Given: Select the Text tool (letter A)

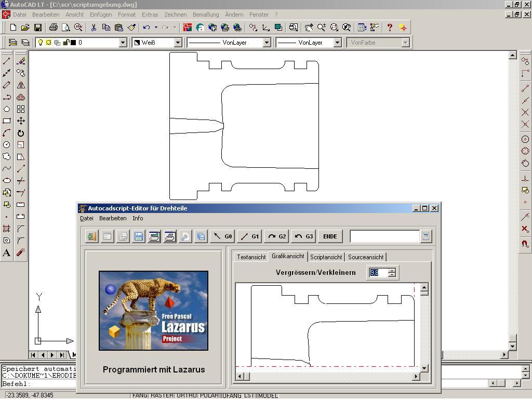Looking at the screenshot, I should point(7,253).
